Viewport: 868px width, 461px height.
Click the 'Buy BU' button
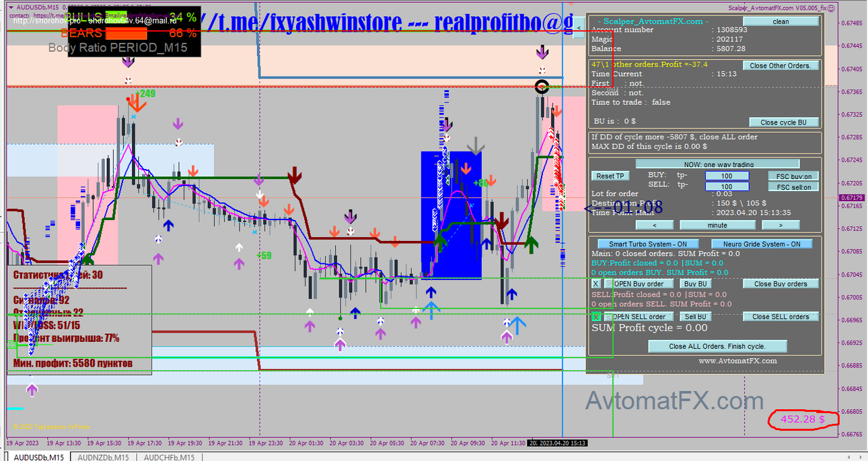point(695,284)
